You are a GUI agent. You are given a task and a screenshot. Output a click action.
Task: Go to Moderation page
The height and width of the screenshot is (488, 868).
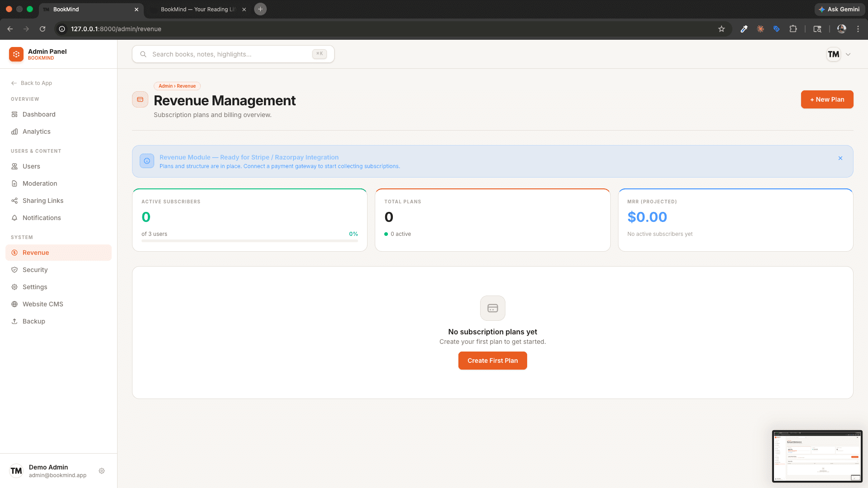(58, 183)
